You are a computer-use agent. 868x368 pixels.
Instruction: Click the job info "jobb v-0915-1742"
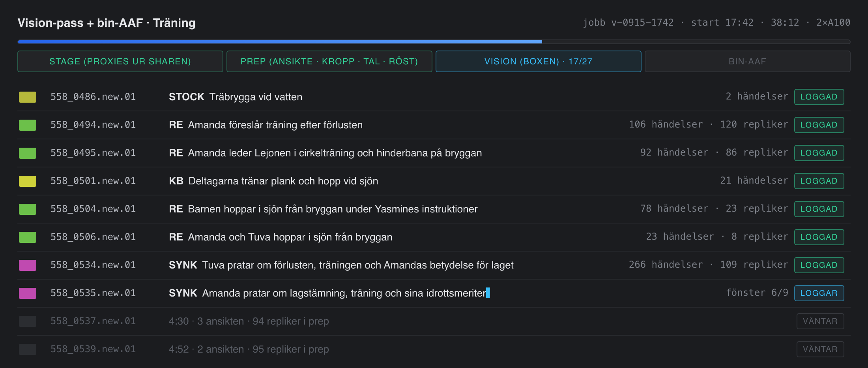coord(628,23)
